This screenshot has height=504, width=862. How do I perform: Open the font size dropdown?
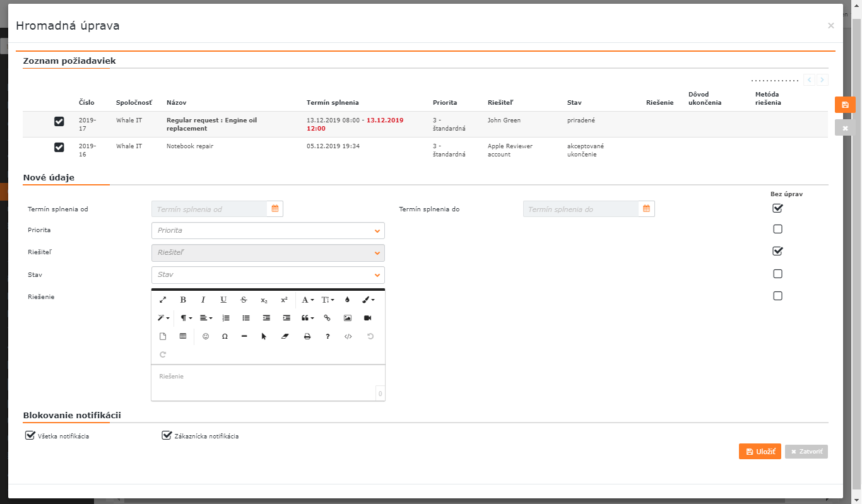click(x=328, y=300)
